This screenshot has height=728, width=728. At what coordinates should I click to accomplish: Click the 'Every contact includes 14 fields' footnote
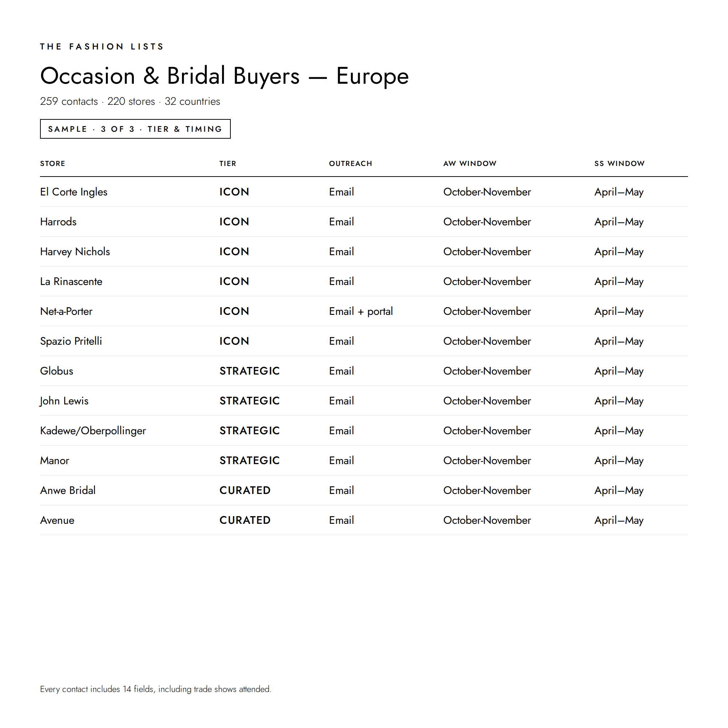[156, 689]
